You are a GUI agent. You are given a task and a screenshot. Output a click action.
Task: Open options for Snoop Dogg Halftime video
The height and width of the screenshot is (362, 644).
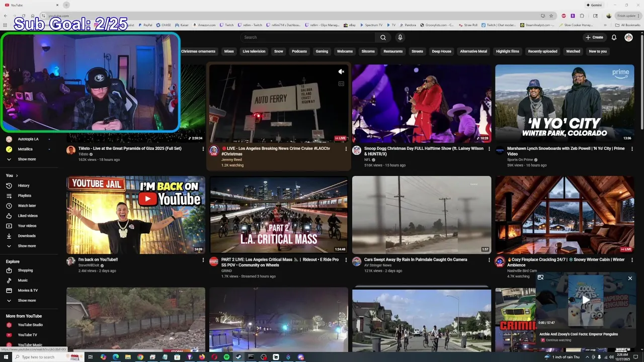point(489,149)
